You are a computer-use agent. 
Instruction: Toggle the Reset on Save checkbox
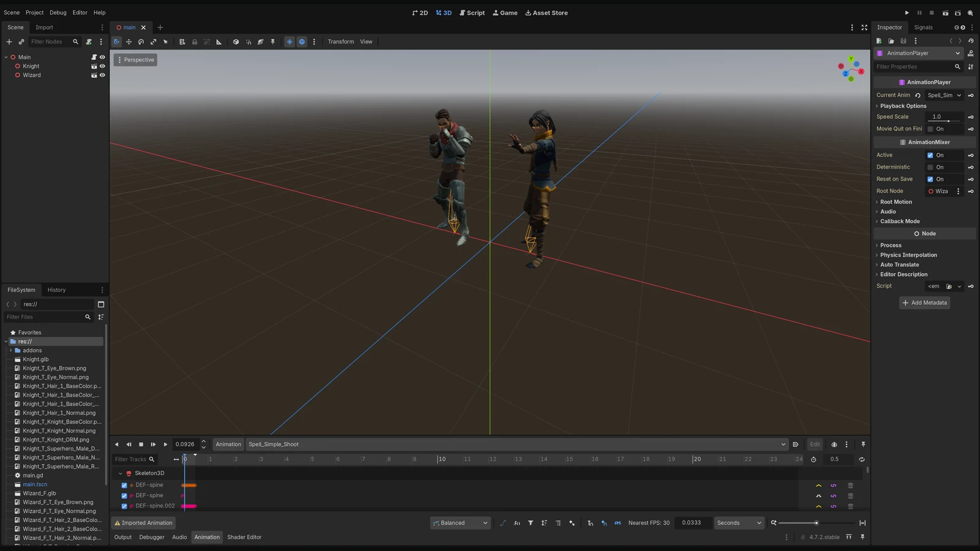point(930,179)
